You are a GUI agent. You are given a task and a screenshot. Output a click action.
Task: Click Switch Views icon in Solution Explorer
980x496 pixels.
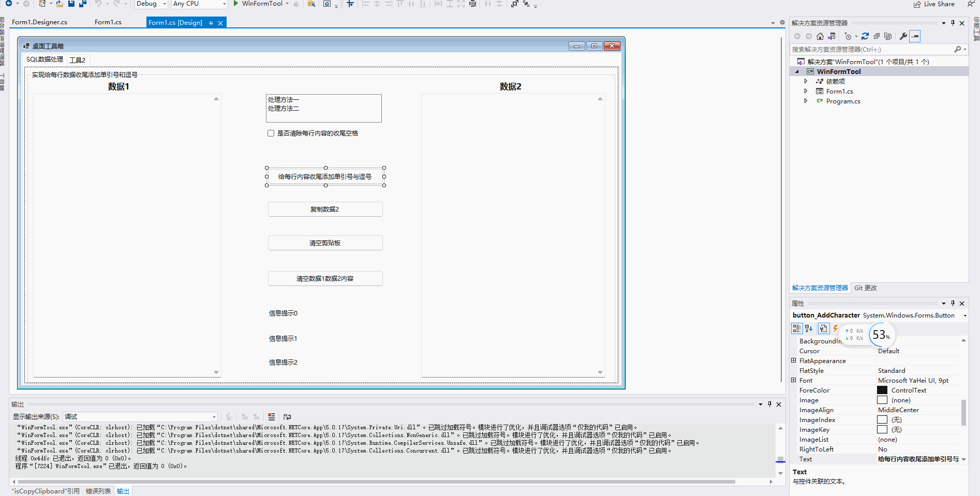click(x=831, y=36)
